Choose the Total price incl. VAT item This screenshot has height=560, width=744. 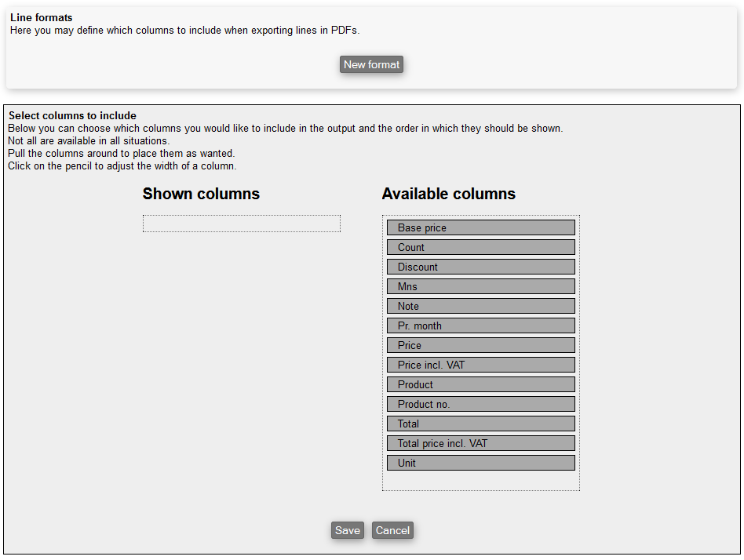(x=480, y=443)
